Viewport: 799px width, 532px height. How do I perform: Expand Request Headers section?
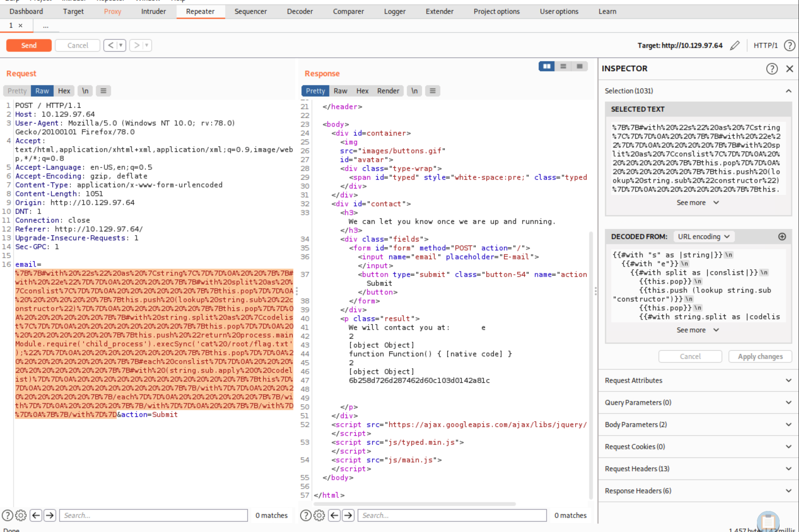[698, 469]
